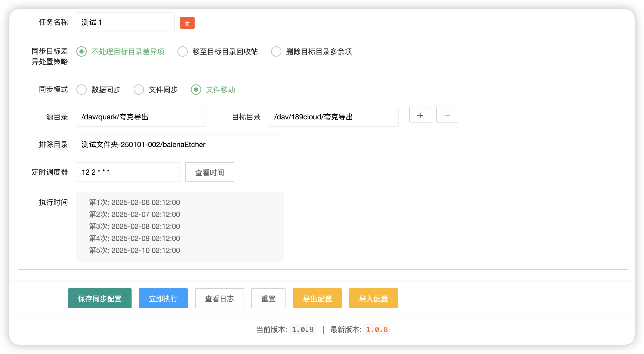Select 不处理目标目录差异项 radio option
The height and width of the screenshot is (354, 644).
(x=81, y=52)
